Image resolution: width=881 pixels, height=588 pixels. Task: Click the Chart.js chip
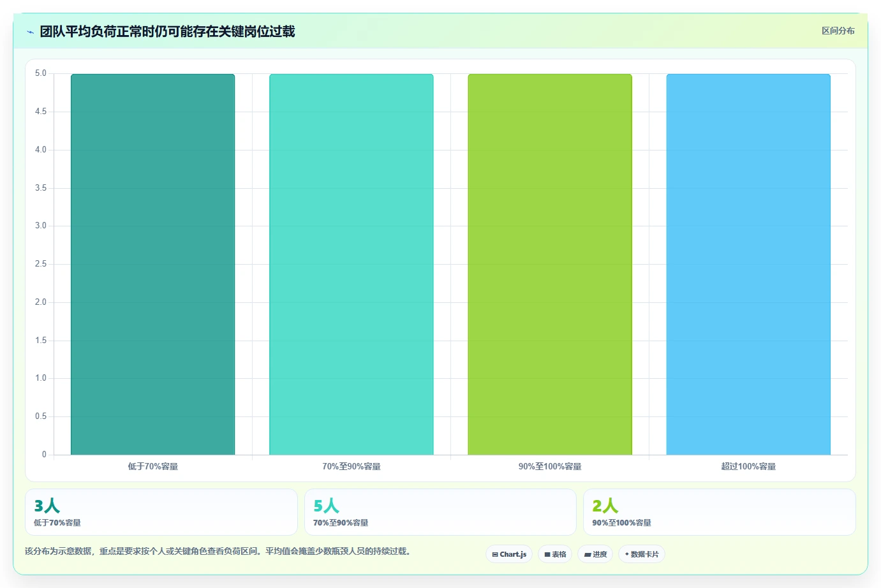coord(509,554)
